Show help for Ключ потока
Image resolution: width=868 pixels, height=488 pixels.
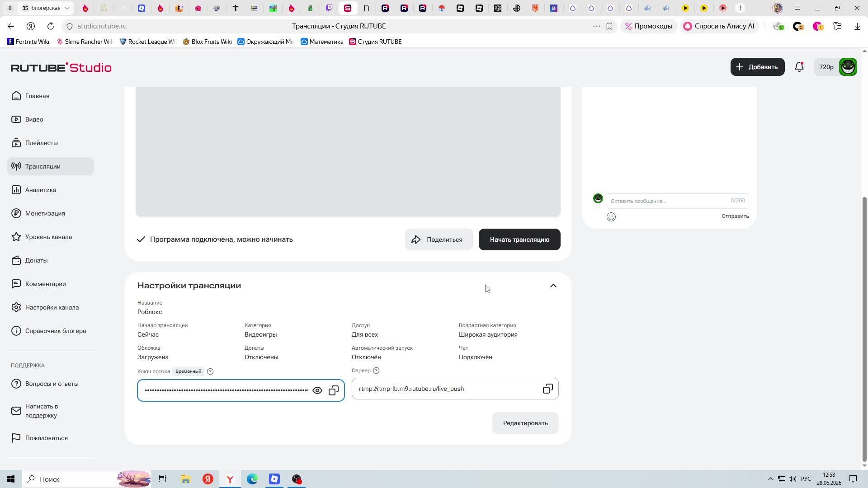point(210,371)
